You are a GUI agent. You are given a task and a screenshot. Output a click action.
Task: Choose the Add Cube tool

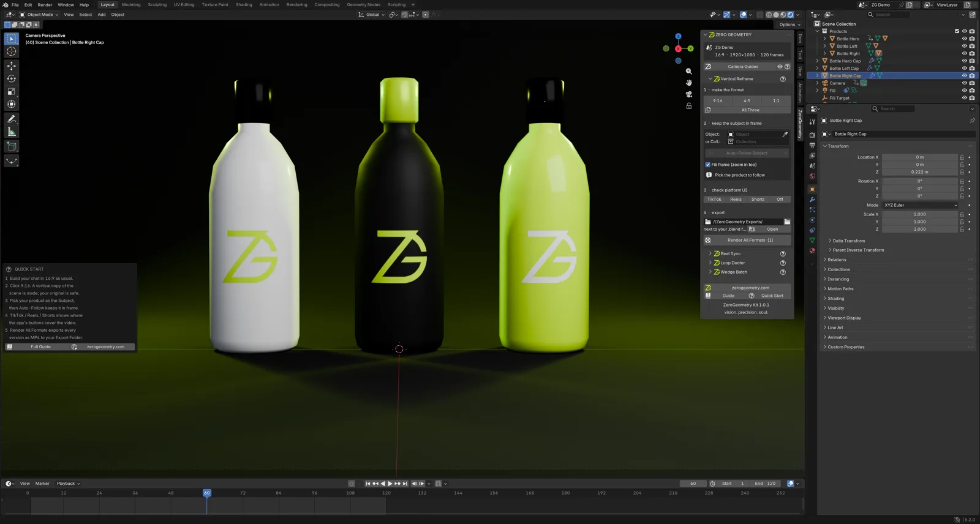coord(11,146)
